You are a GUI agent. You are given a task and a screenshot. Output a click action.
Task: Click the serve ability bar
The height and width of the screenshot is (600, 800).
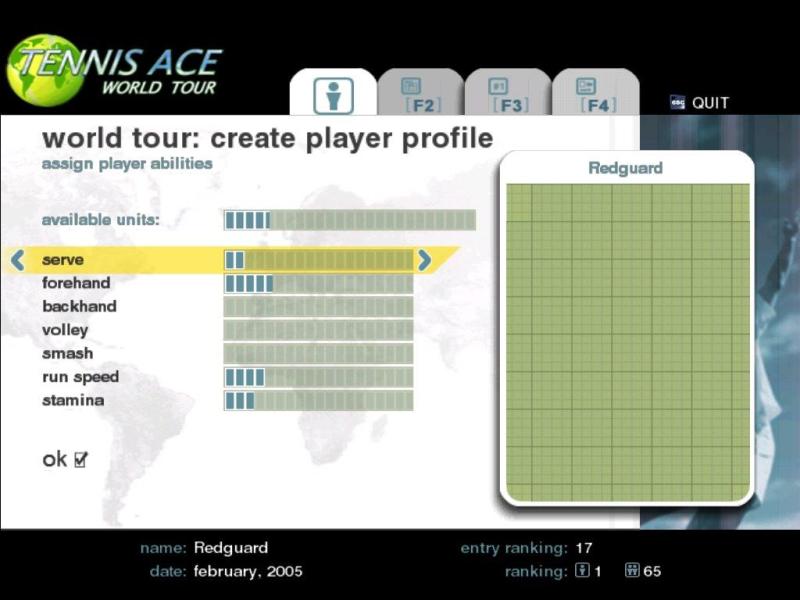pos(318,261)
